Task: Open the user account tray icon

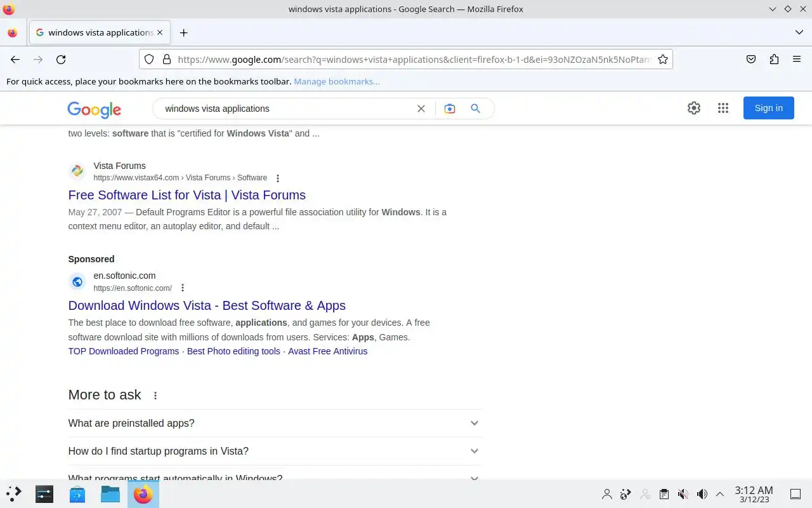Action: click(607, 494)
